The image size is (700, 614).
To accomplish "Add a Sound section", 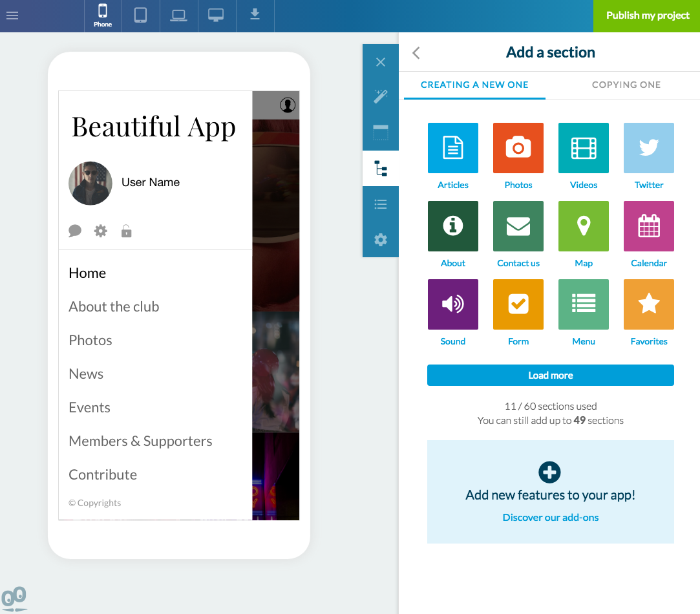I will tap(452, 304).
